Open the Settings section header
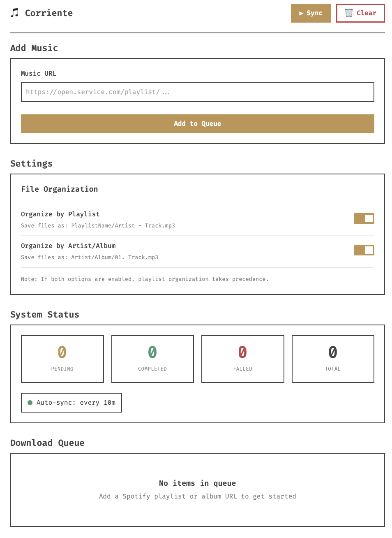The height and width of the screenshot is (538, 392). tap(31, 163)
